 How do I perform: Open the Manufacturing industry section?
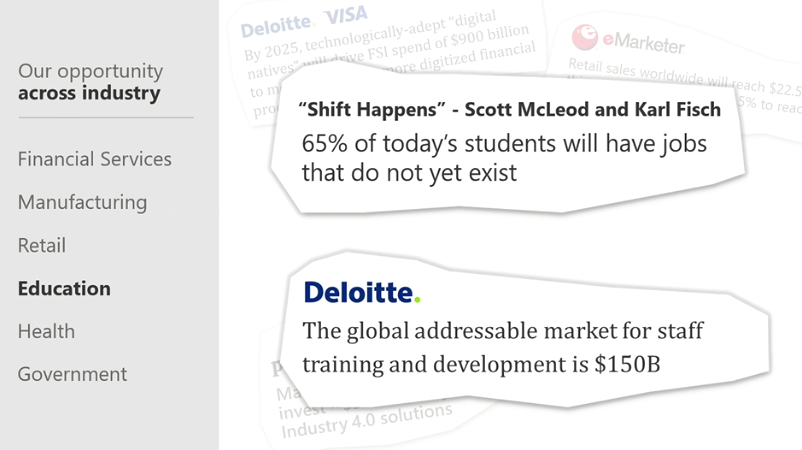pos(82,202)
